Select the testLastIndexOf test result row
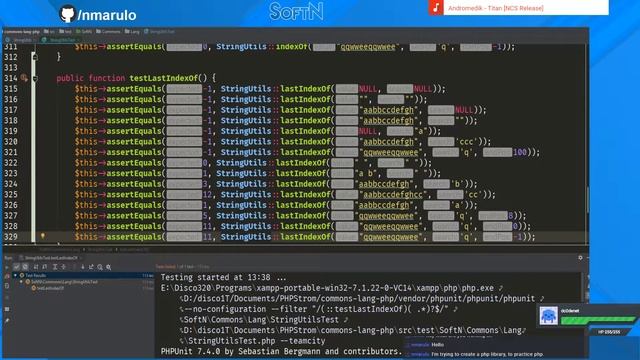Image resolution: width=640 pixels, height=360 pixels. 84,288
